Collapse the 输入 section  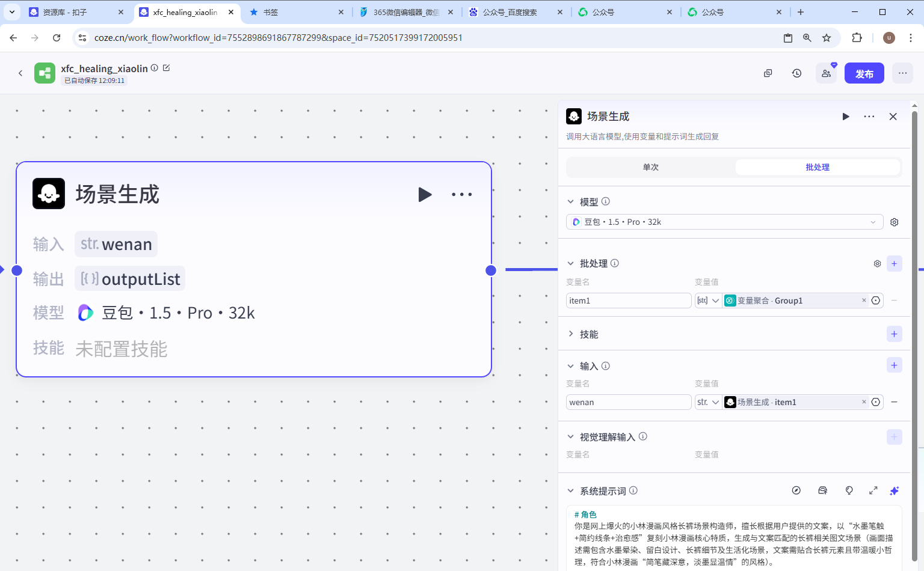pyautogui.click(x=571, y=366)
